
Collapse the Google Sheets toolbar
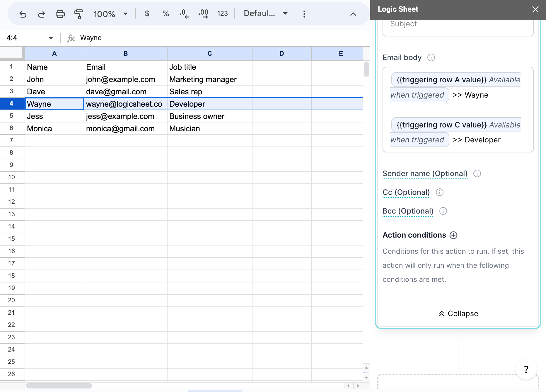(x=353, y=14)
